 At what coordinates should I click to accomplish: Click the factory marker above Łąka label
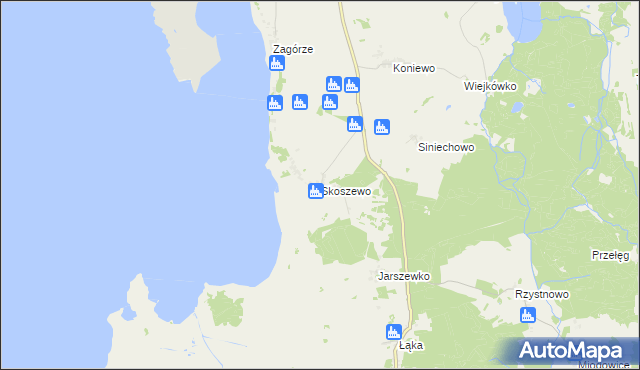393,332
